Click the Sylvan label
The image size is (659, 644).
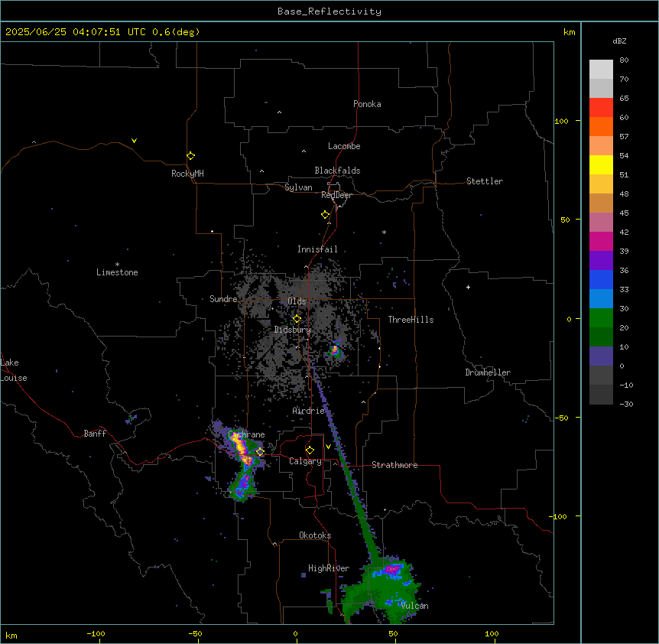tap(298, 187)
